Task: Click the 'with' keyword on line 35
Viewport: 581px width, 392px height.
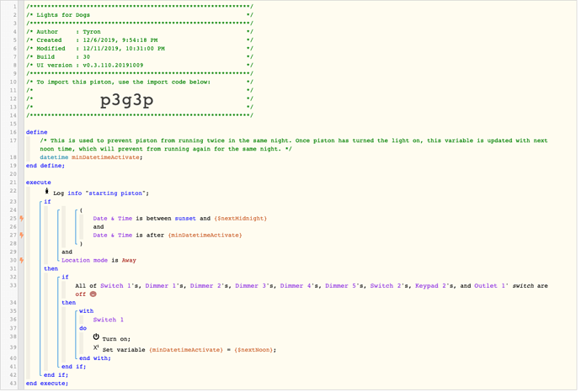Action: coord(87,311)
